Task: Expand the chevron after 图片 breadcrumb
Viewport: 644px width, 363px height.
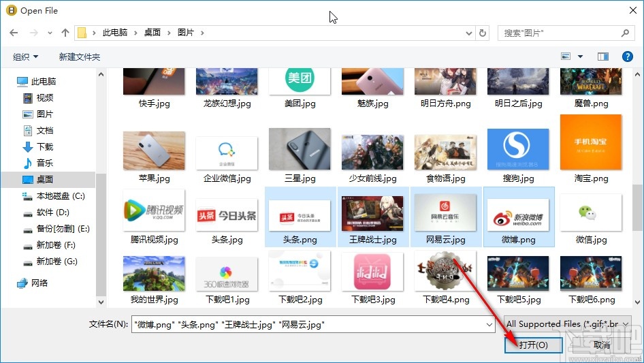Action: click(202, 33)
